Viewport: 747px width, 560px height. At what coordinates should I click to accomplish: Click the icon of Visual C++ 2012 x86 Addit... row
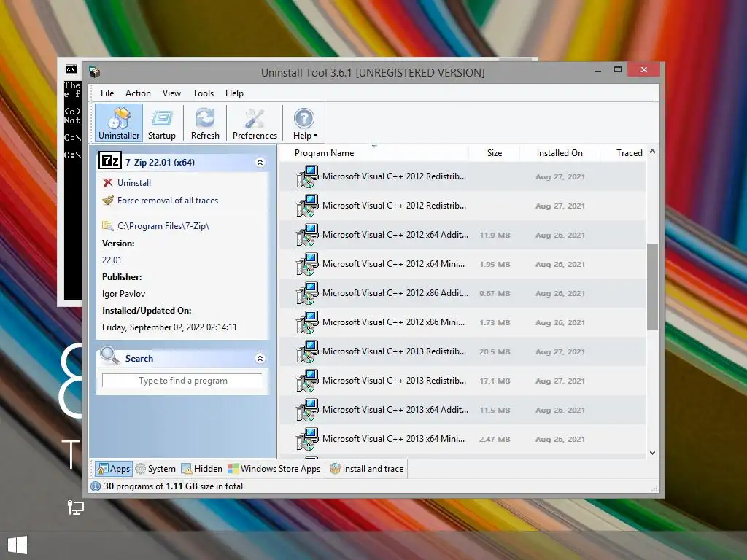tap(307, 293)
